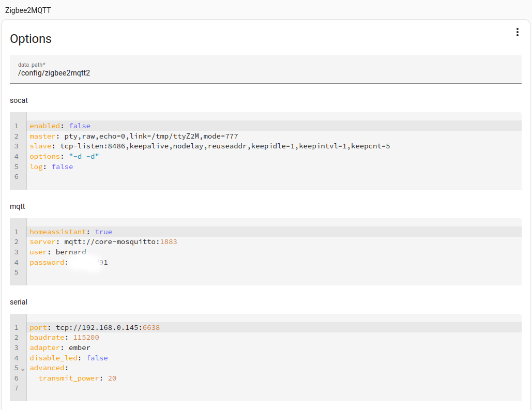Click the mqtt user 'bernard' value
This screenshot has height=410, width=532.
[x=71, y=252]
